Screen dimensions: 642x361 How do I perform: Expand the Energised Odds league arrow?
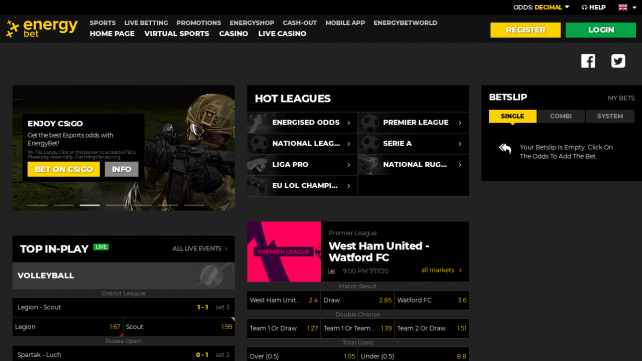click(349, 123)
